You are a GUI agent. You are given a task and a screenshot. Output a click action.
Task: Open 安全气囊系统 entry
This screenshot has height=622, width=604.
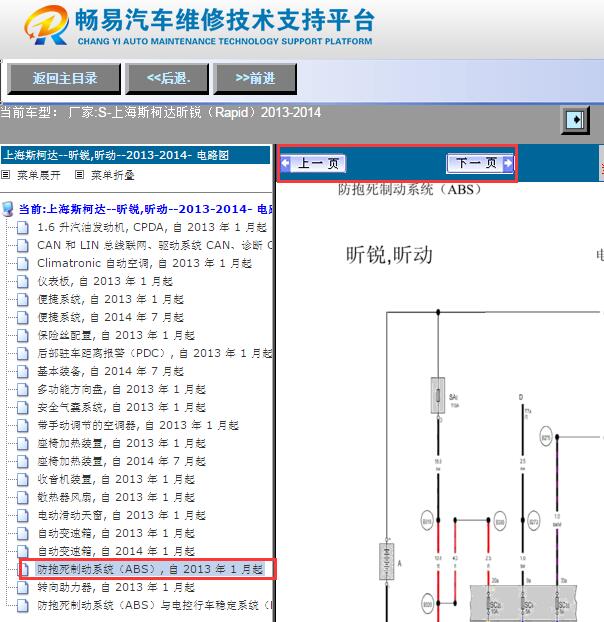coord(122,407)
